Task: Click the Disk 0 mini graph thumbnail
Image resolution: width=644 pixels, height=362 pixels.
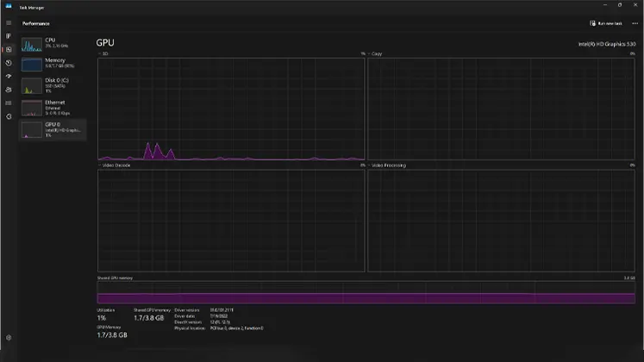Action: pos(32,86)
